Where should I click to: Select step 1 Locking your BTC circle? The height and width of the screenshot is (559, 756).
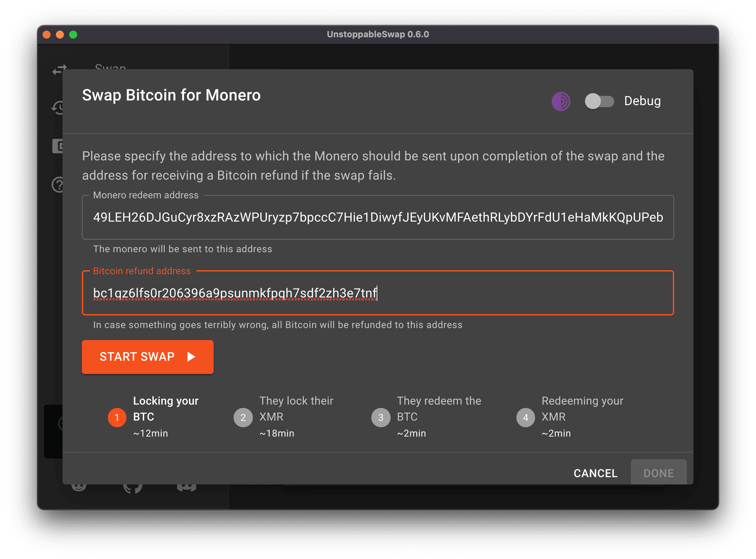coord(117,418)
